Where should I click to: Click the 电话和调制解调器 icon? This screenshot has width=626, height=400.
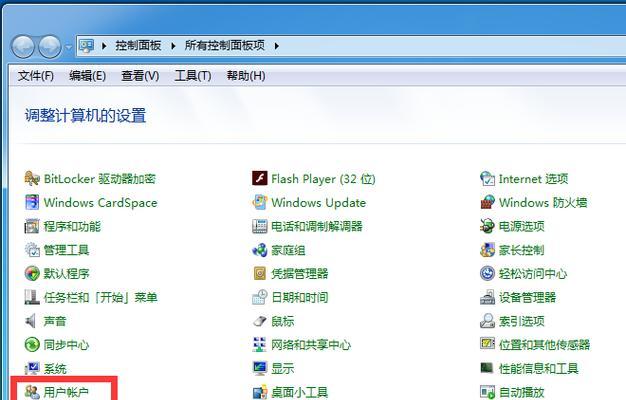pos(260,226)
